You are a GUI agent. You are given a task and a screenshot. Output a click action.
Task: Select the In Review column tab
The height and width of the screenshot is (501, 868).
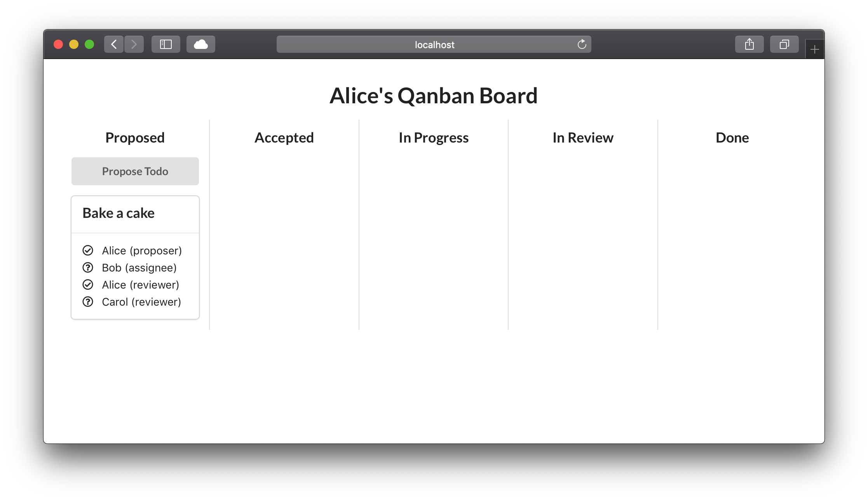(x=583, y=137)
